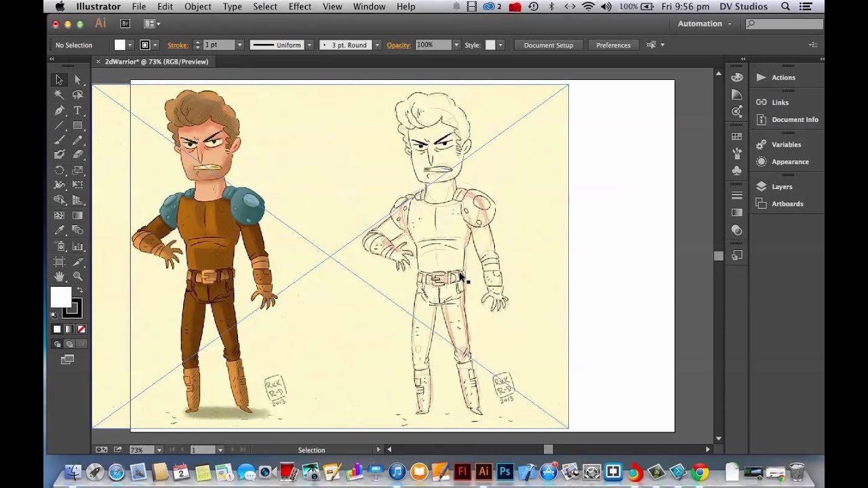The image size is (868, 488).
Task: Select the Eyedropper tool
Action: 59,230
